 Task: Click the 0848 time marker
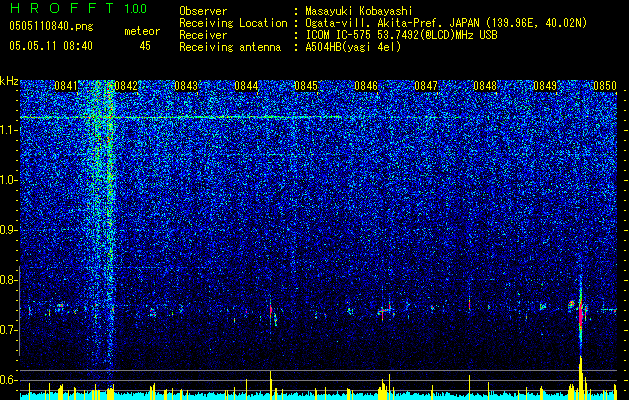(485, 86)
